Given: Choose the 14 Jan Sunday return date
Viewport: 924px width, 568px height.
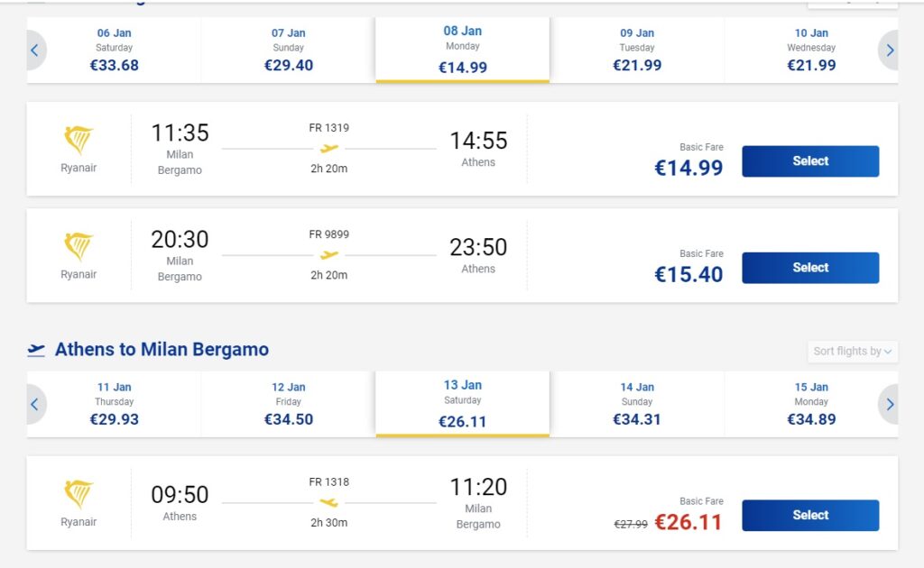Looking at the screenshot, I should coord(637,404).
